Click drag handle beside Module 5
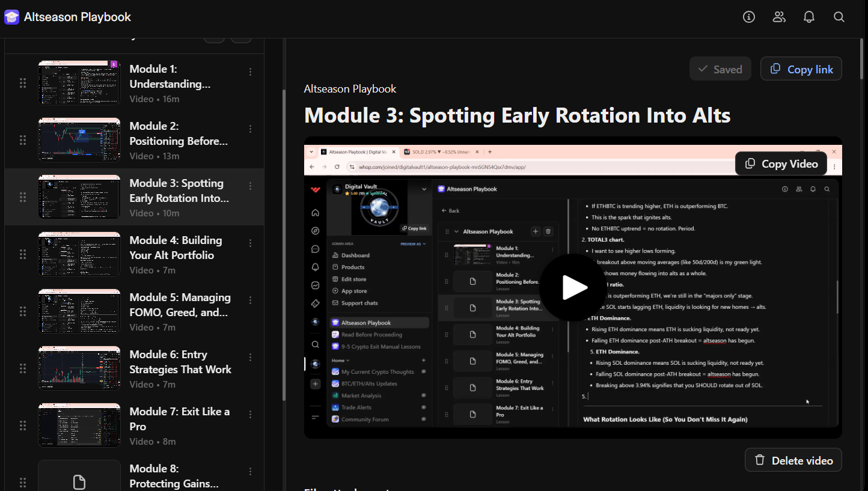 point(23,311)
